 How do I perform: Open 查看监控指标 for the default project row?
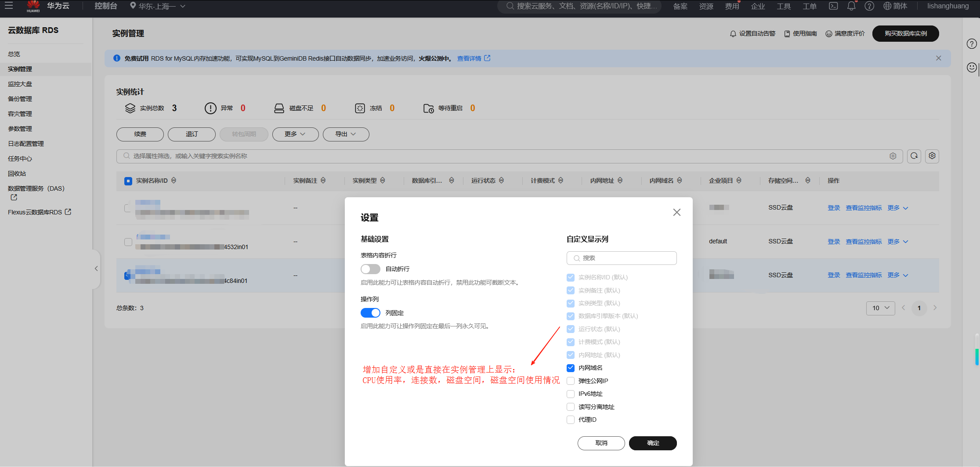click(x=864, y=242)
